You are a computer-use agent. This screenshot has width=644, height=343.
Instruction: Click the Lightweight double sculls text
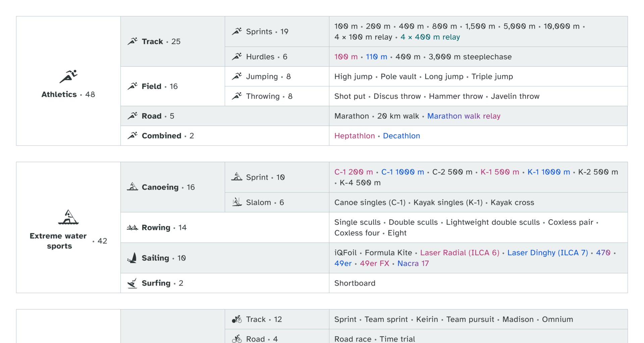[x=493, y=222]
